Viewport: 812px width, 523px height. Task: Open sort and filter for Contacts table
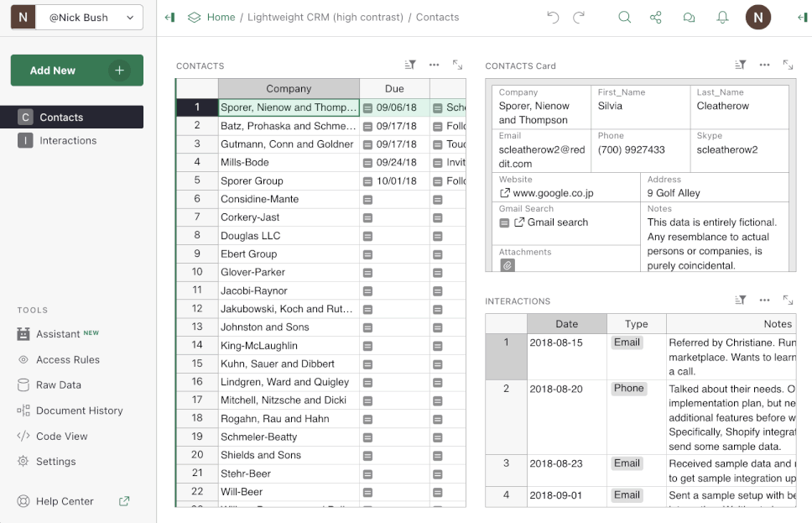pyautogui.click(x=410, y=65)
